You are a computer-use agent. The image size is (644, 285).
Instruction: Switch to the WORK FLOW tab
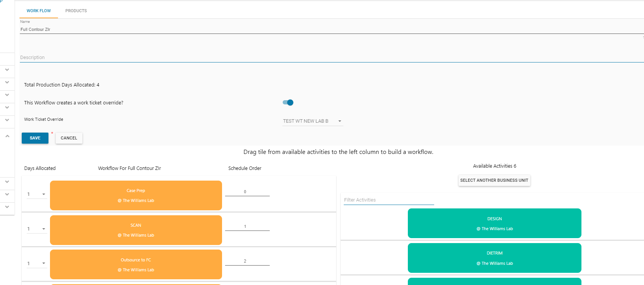pos(39,11)
